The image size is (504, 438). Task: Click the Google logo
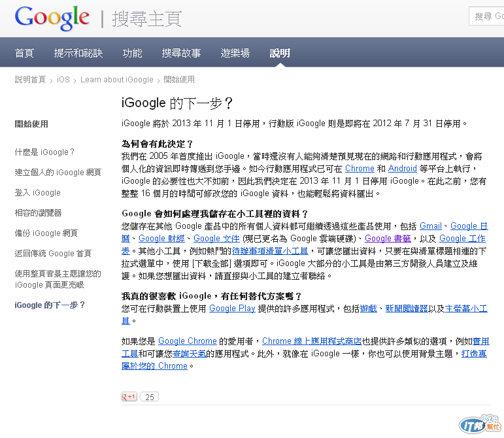(52, 18)
